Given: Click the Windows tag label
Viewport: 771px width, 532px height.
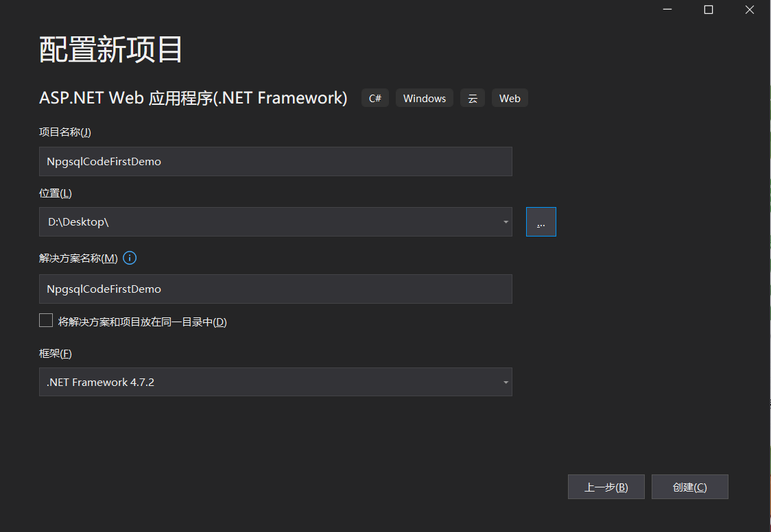Looking at the screenshot, I should (425, 98).
